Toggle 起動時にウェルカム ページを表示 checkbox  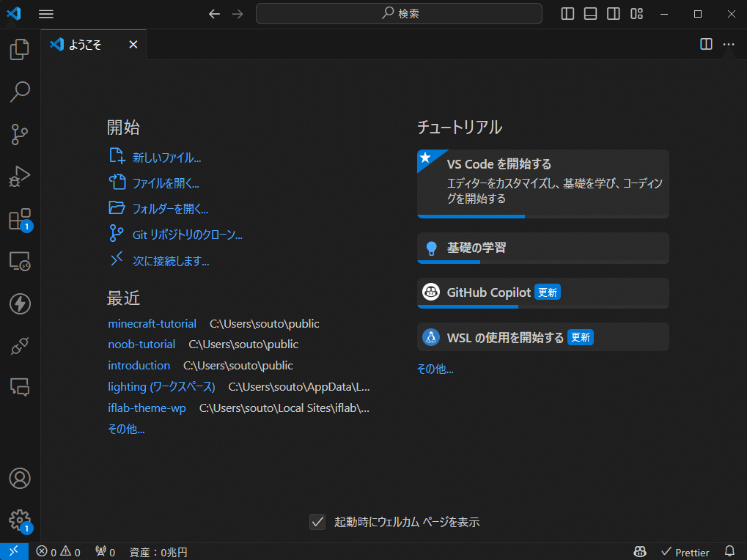coord(317,522)
